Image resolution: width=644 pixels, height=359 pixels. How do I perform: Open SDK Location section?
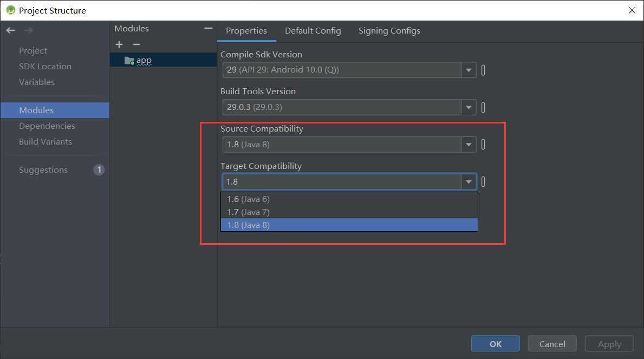(x=45, y=66)
